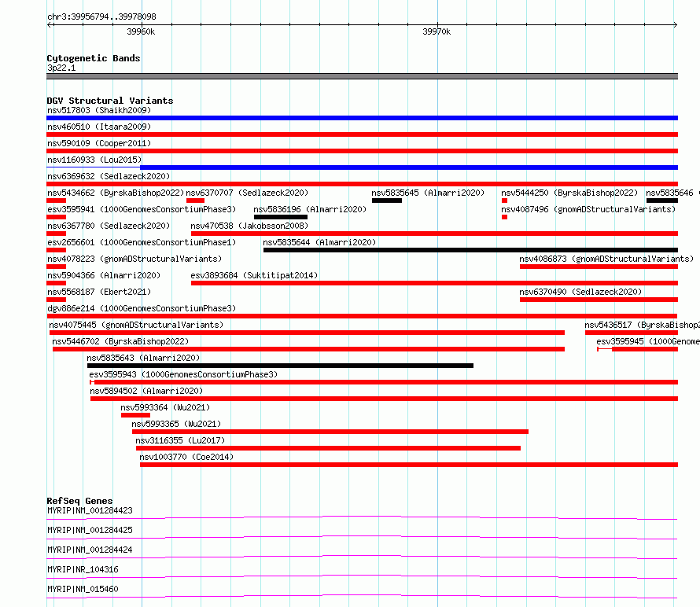This screenshot has width=700, height=607.
Task: Select esv3595943 (1000GenomesConsortiumPhase3) variant
Action: 183,374
